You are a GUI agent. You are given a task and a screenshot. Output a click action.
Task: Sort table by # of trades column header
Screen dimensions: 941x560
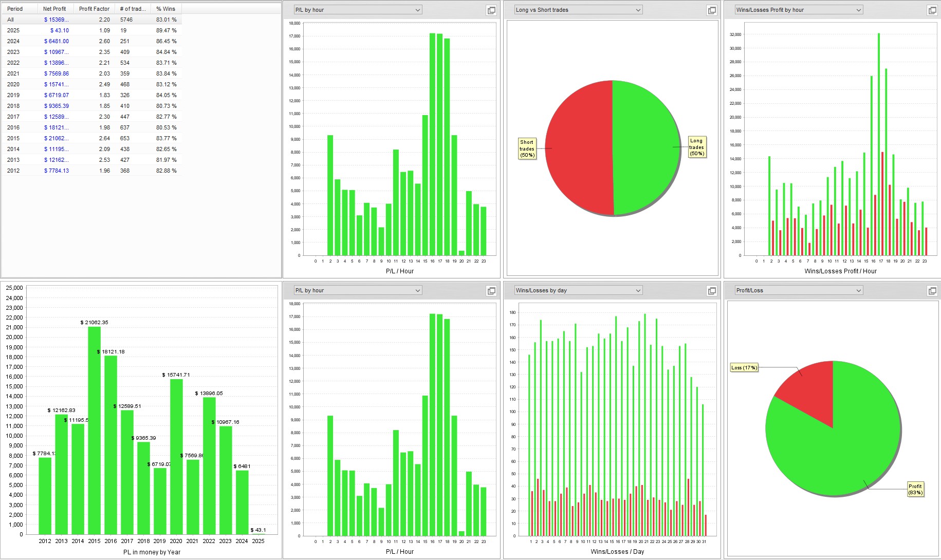133,9
